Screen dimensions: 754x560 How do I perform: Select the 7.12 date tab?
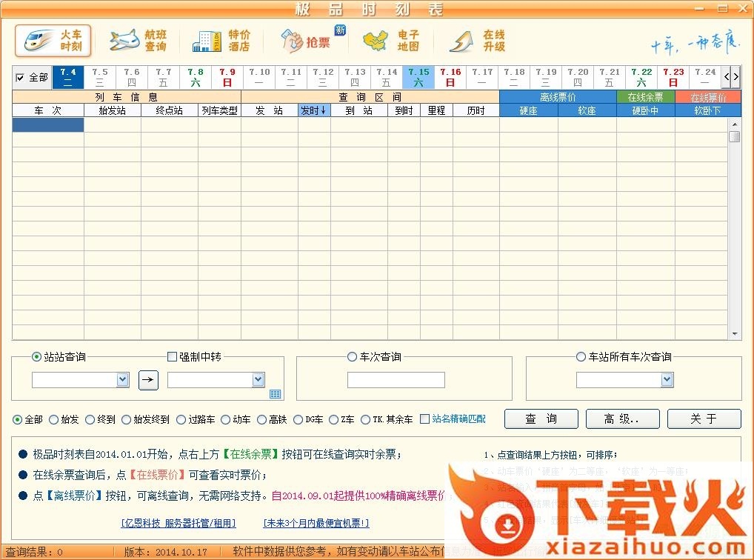tap(323, 77)
